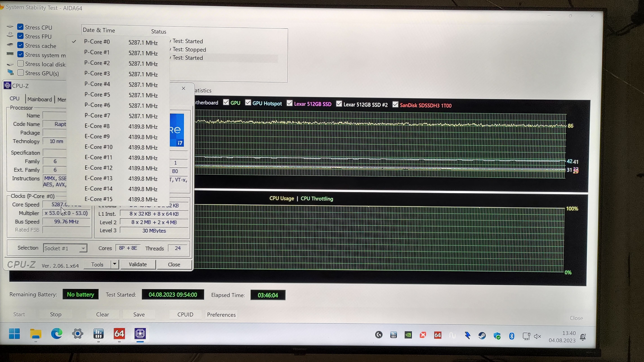Switch to CPU-Z taskbar icon
This screenshot has height=362, width=644.
click(140, 334)
